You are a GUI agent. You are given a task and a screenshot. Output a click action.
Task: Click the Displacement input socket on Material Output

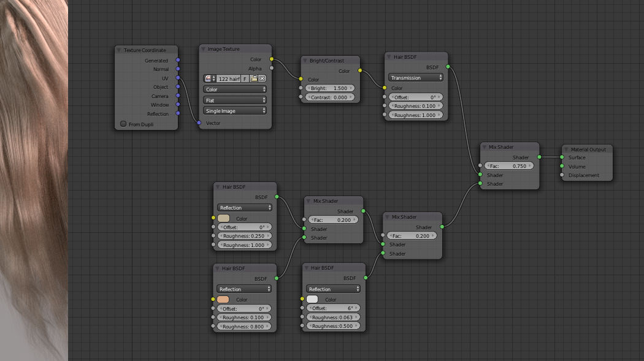562,175
